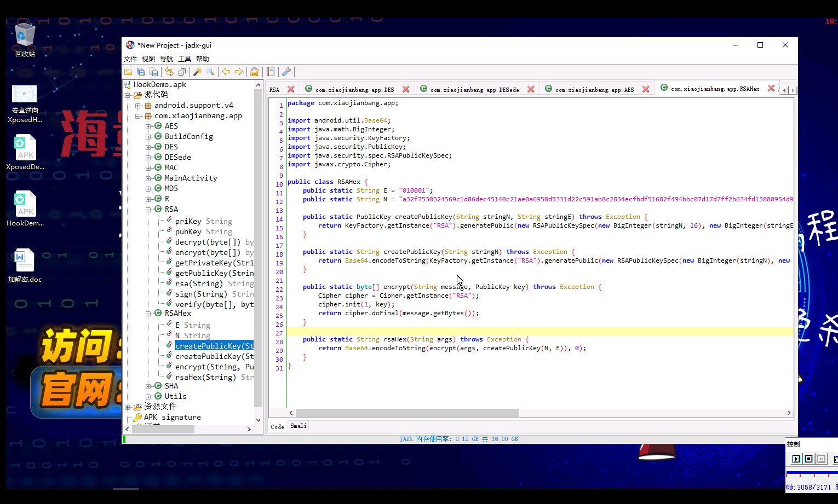
Task: Toggle the deobfuscation padlock icon
Action: (x=255, y=72)
